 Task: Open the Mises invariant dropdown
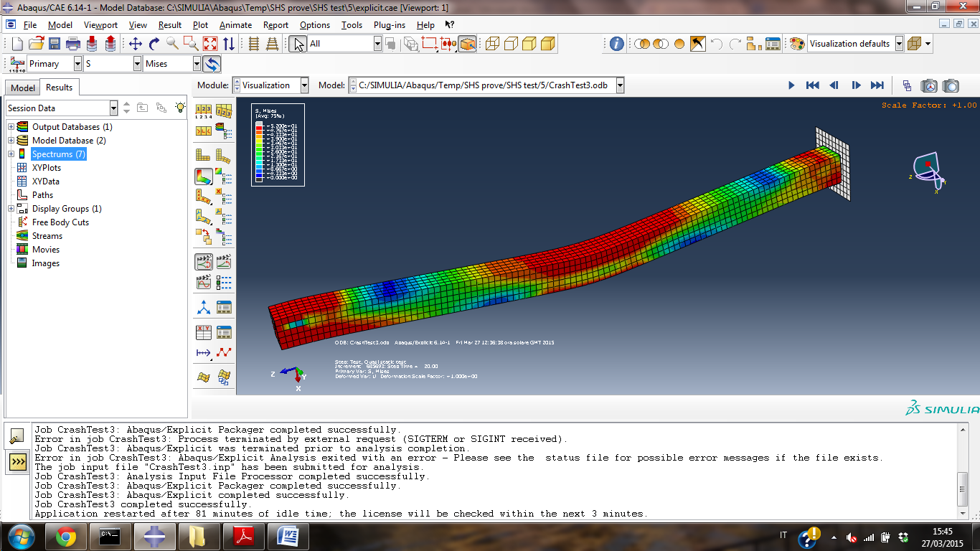(x=197, y=64)
